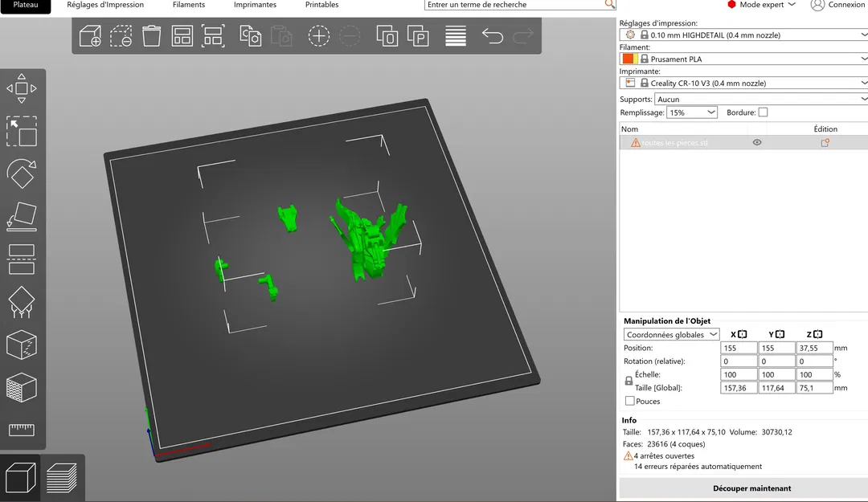Switch to 3D editor view cube icon

coord(20,478)
